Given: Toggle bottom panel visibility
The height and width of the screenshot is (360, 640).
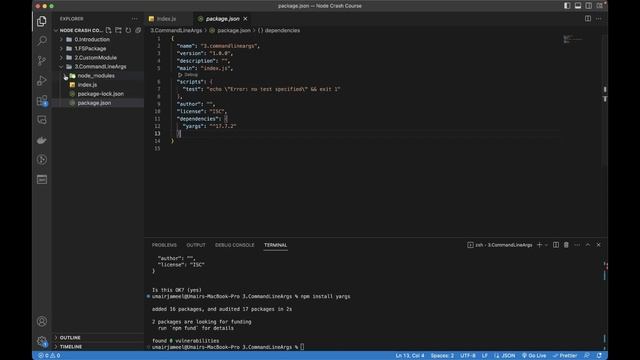Looking at the screenshot, I should coord(578,6).
